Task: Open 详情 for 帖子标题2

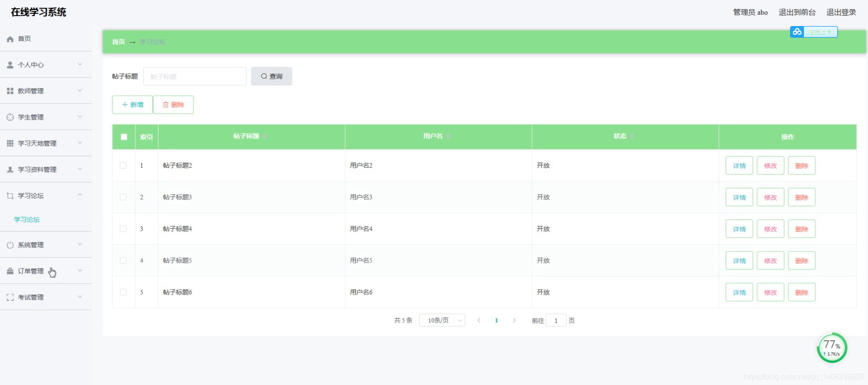Action: (x=739, y=166)
